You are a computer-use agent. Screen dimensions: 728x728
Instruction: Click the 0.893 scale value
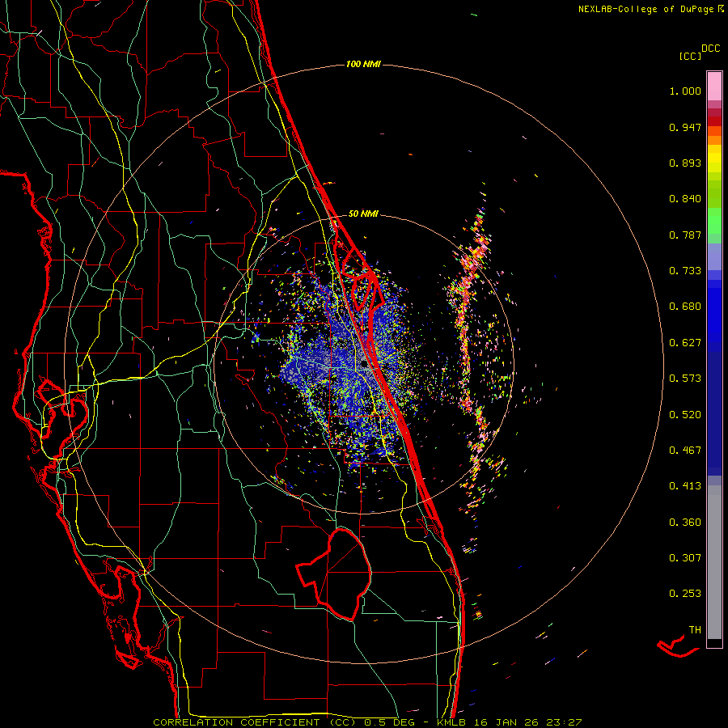pos(685,163)
